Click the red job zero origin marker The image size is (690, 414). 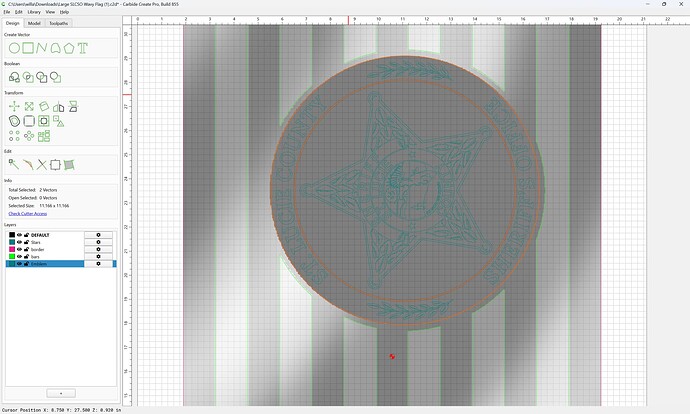pos(392,356)
